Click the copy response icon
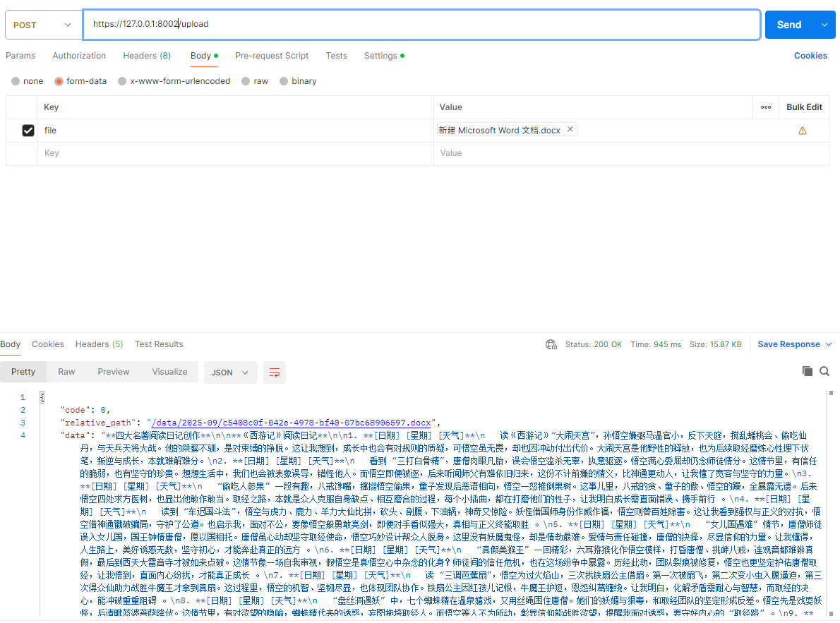 pos(808,370)
